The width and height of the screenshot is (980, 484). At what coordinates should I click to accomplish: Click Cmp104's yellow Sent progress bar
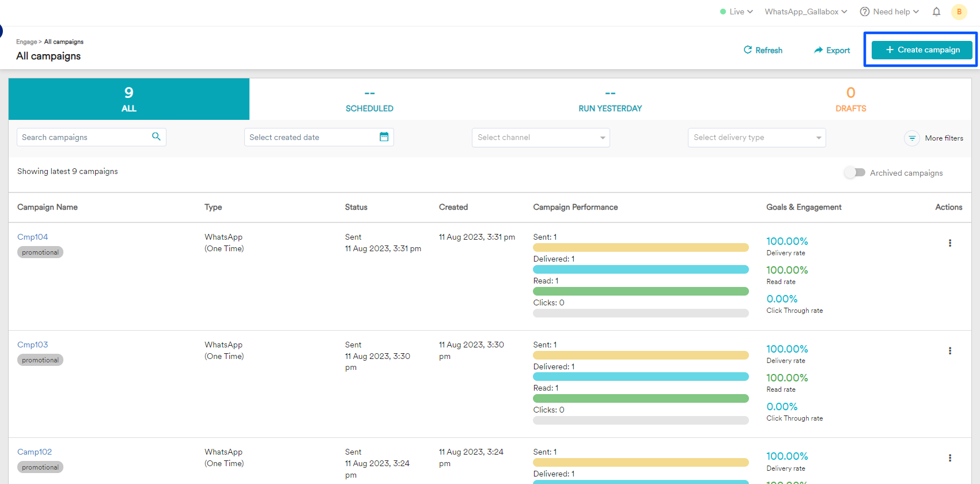(x=641, y=248)
